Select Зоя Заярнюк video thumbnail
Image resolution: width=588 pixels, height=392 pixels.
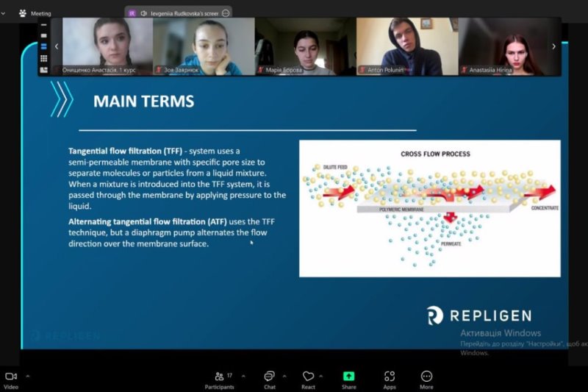point(204,46)
